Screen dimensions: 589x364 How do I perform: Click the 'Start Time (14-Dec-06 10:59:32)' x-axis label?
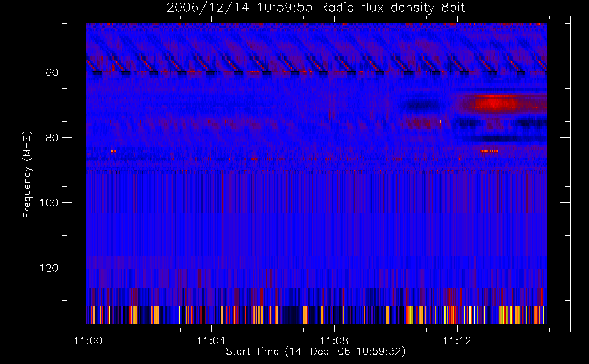click(x=316, y=352)
